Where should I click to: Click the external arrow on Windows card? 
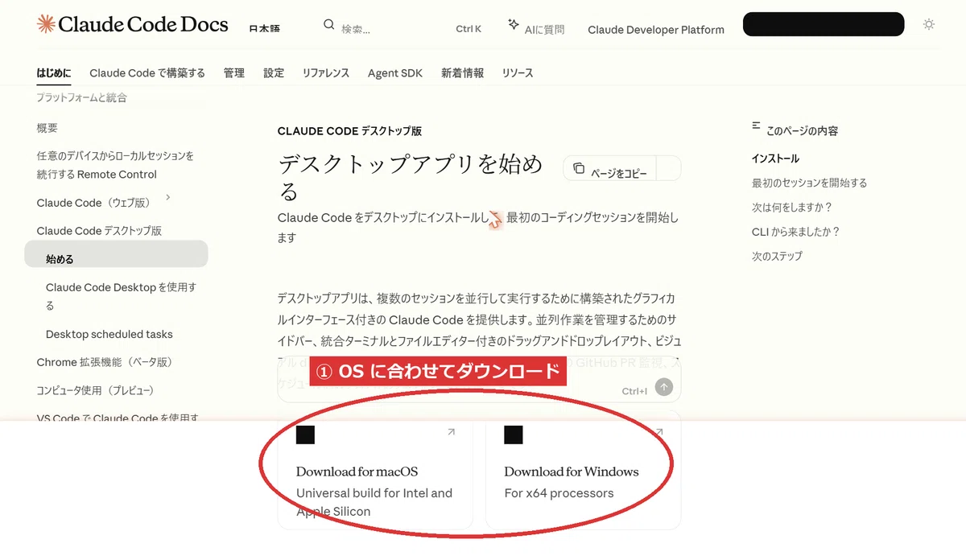tap(659, 433)
